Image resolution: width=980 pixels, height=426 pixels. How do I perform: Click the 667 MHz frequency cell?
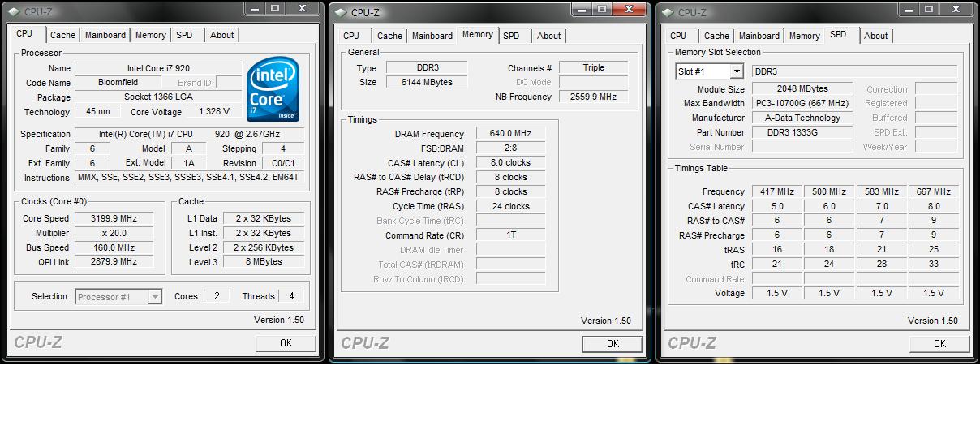(x=934, y=191)
